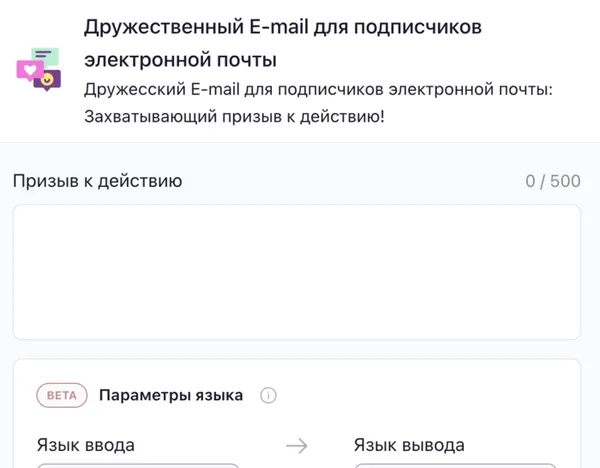Click the chat bubbles template icon

(39, 69)
